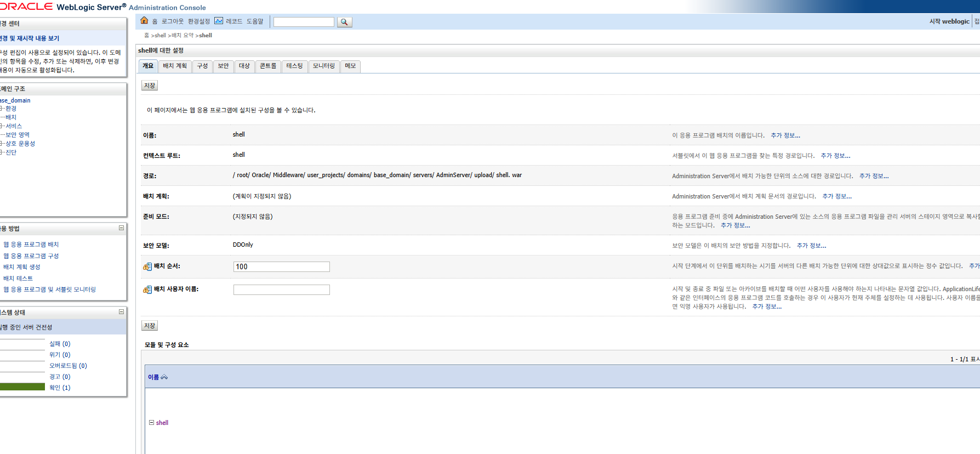Screen dimensions: 980x454
Task: Click the top 저장 button
Action: 150,86
